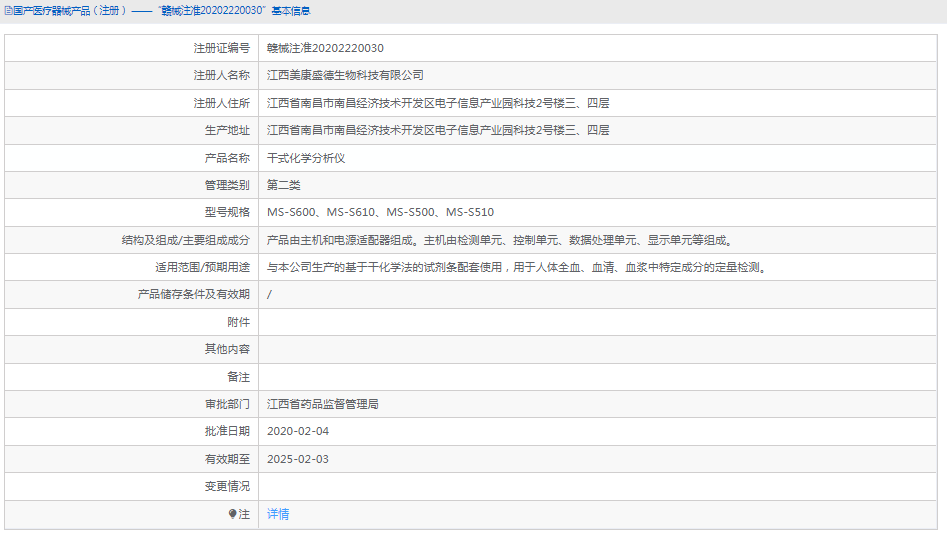Click the 变更情况 label
This screenshot has height=533, width=947.
click(227, 487)
